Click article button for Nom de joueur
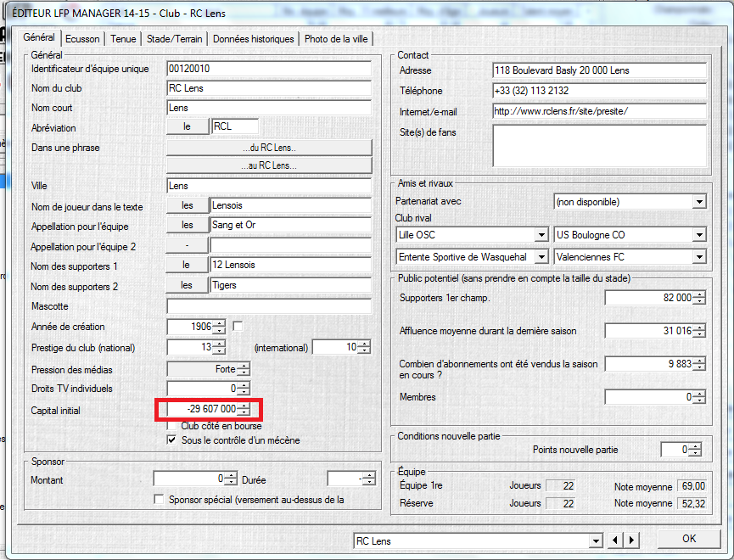Screen dimensions: 734x560 pos(188,205)
